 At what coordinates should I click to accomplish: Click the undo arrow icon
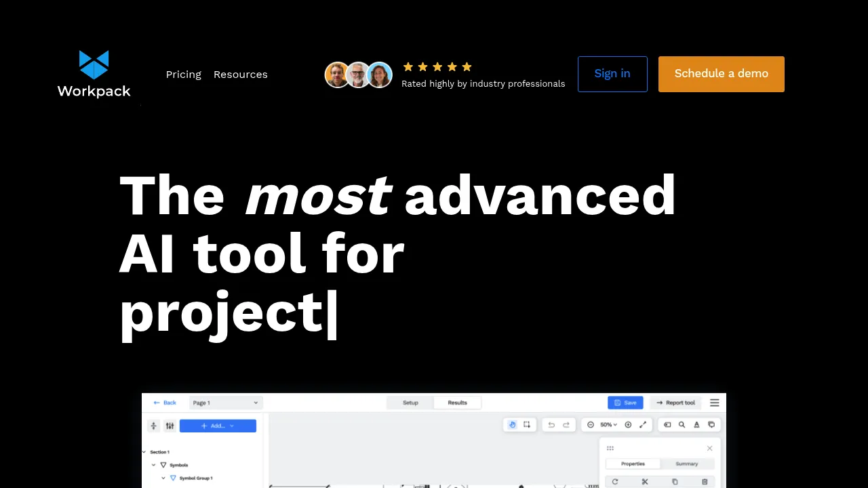pyautogui.click(x=551, y=424)
